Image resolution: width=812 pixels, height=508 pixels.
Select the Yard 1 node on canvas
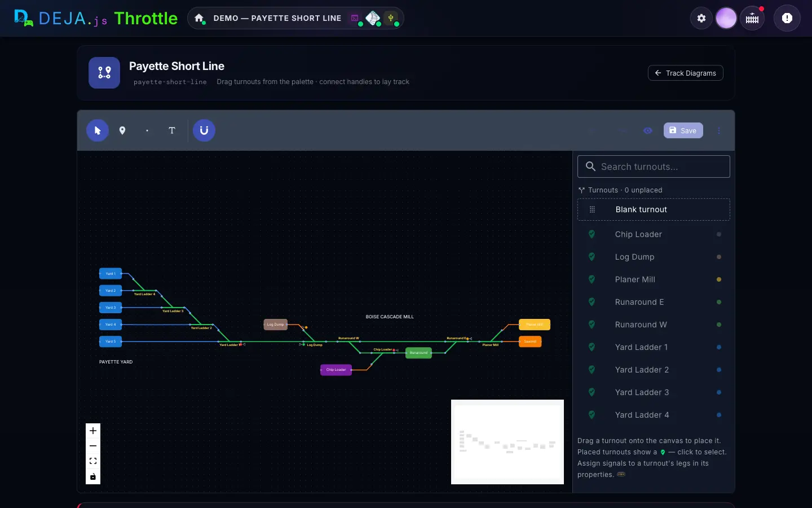111,274
